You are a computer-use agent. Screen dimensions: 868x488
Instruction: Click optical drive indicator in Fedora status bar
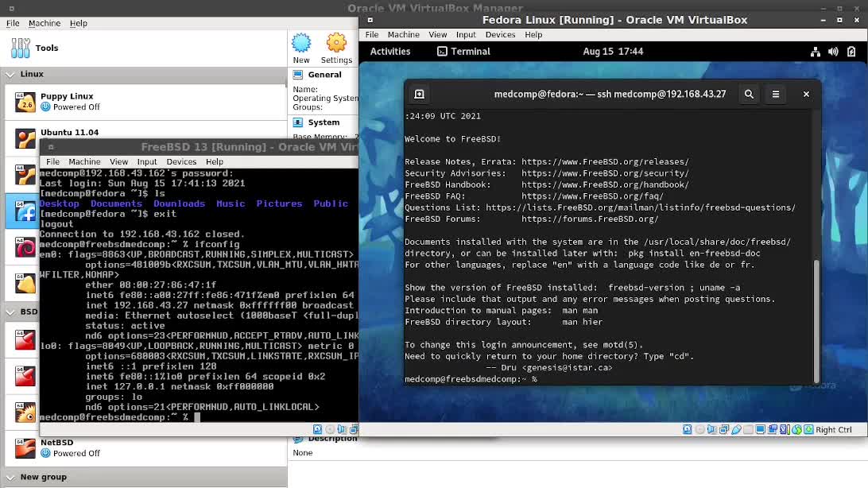pos(700,429)
